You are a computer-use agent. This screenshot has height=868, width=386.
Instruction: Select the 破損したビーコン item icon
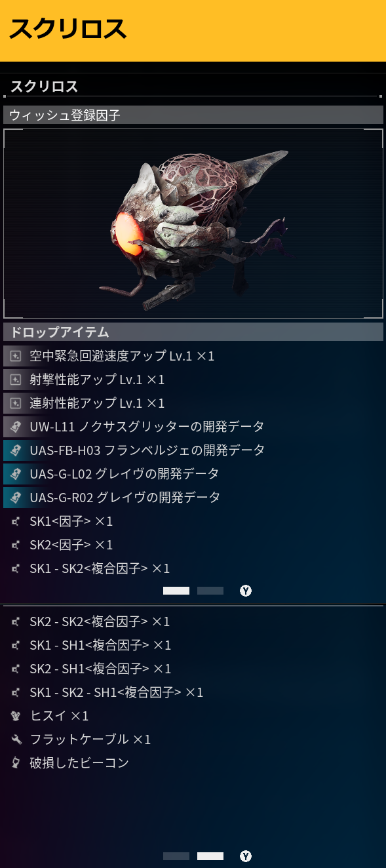pos(16,763)
